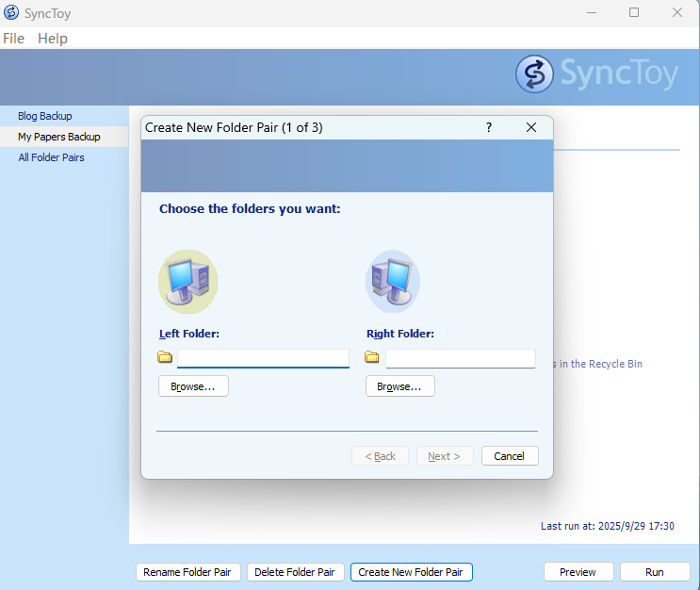This screenshot has height=590, width=700.
Task: Click the Next button in the wizard
Action: [x=445, y=456]
